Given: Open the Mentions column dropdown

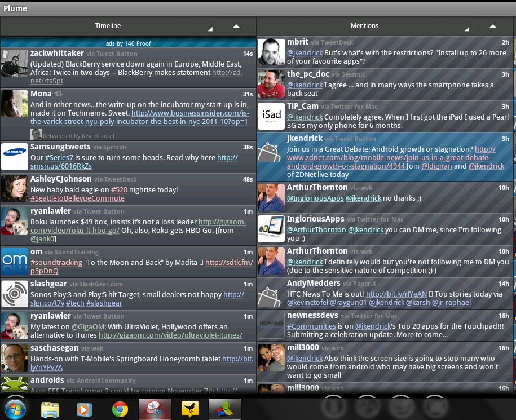Looking at the screenshot, I should click(467, 28).
